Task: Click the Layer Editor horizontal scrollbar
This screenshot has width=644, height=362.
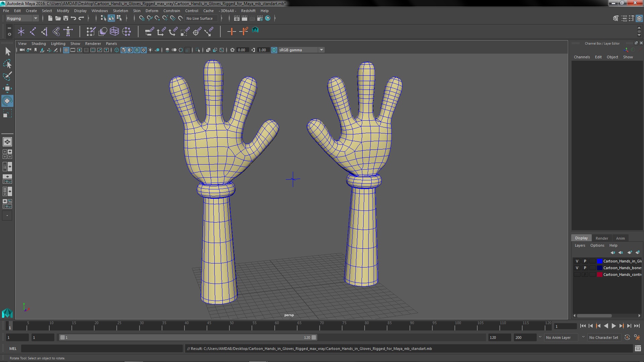Action: tap(594, 316)
